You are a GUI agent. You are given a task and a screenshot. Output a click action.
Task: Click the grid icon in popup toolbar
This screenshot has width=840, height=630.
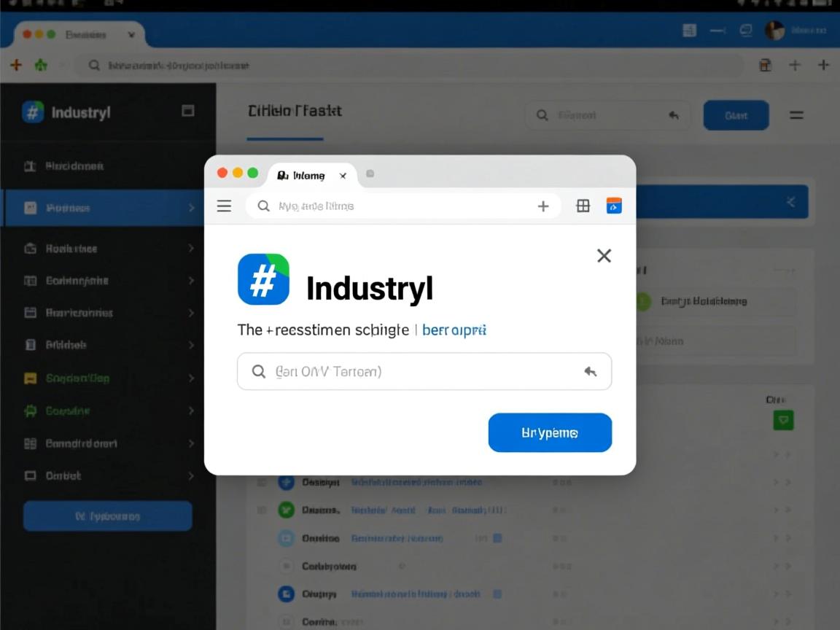[x=583, y=206]
